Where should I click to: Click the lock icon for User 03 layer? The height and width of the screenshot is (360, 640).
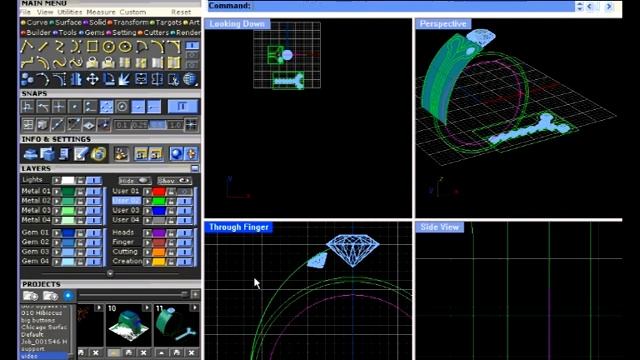tap(171, 211)
